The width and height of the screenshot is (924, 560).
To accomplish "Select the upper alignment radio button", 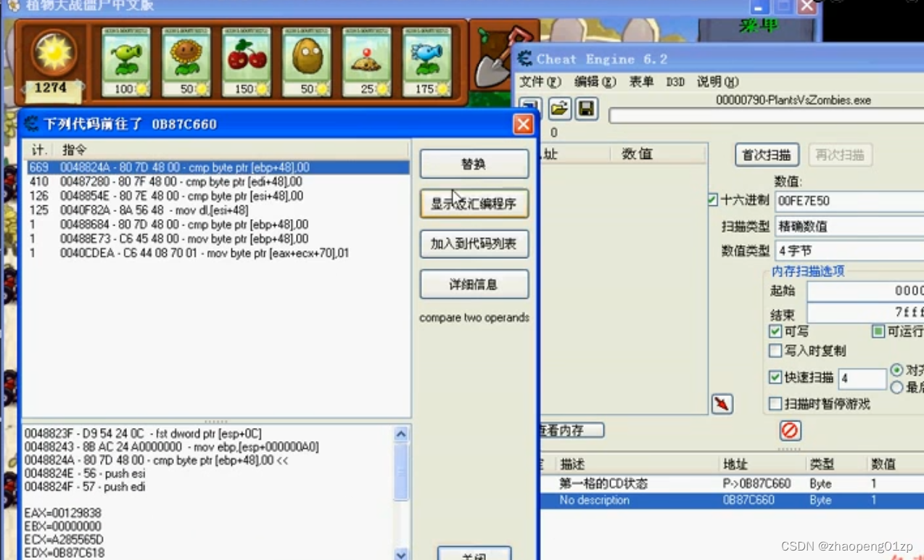I will (896, 370).
